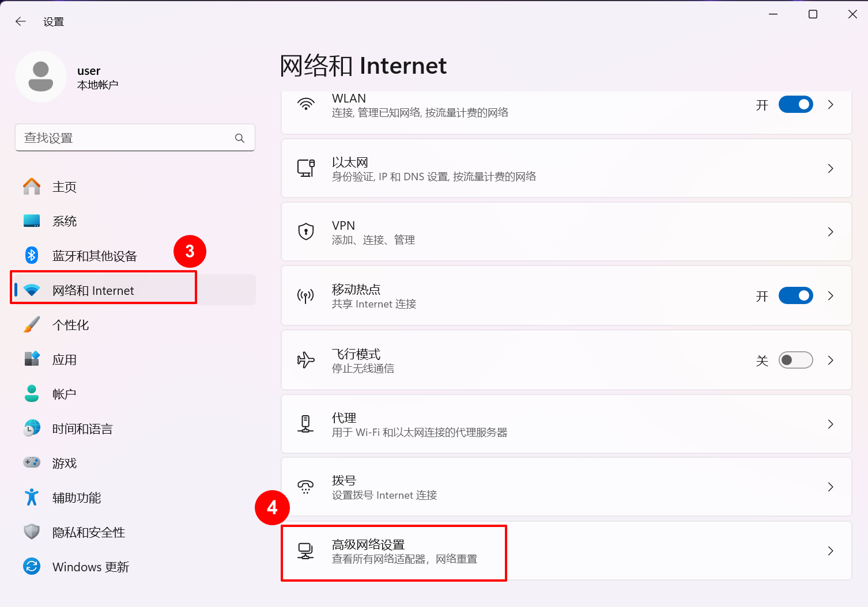Click the user avatar picture
The image size is (868, 607).
coord(41,77)
